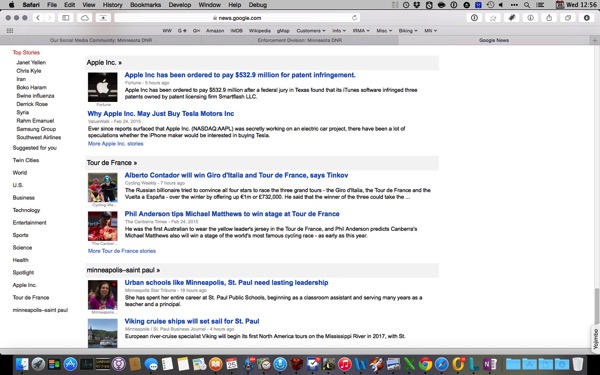Open Finder from the Dock
Image resolution: width=600 pixels, height=375 pixels.
pos(22,364)
